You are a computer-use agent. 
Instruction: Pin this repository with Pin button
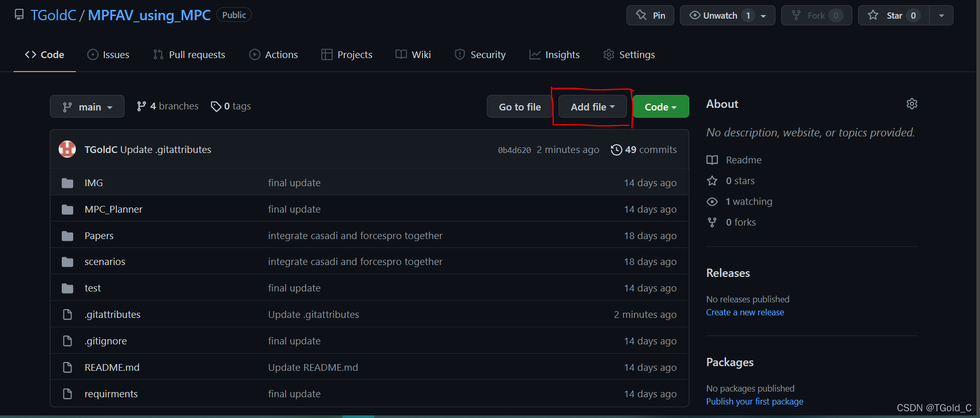[x=650, y=16]
